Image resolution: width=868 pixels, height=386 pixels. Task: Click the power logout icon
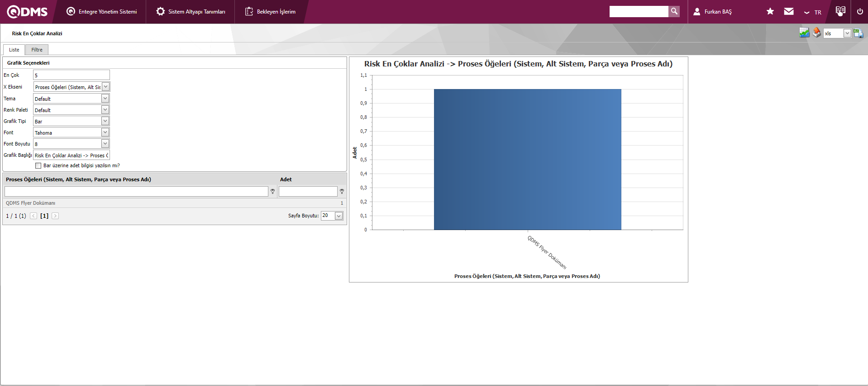pyautogui.click(x=860, y=11)
